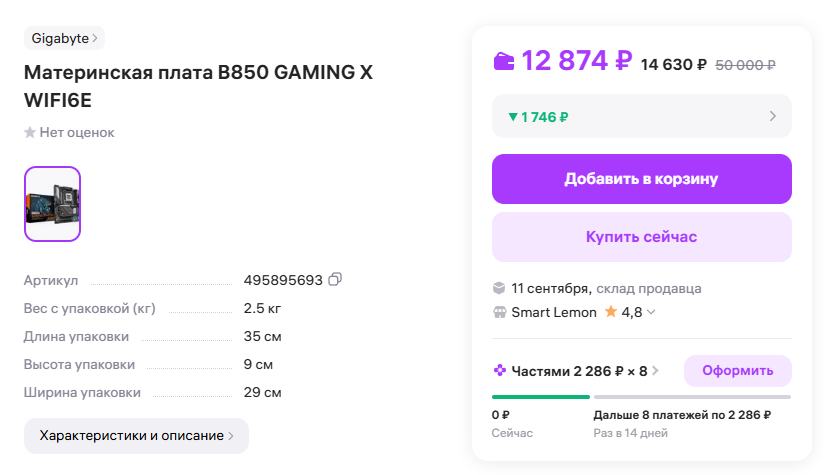The width and height of the screenshot is (824, 475).
Task: Click the installment payment progress bar
Action: pos(641,397)
